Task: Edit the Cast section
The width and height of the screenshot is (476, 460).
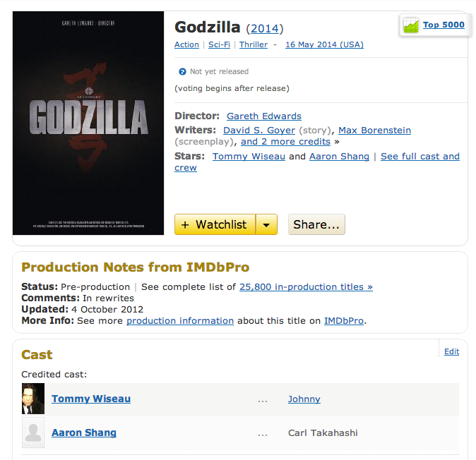Action: click(451, 351)
